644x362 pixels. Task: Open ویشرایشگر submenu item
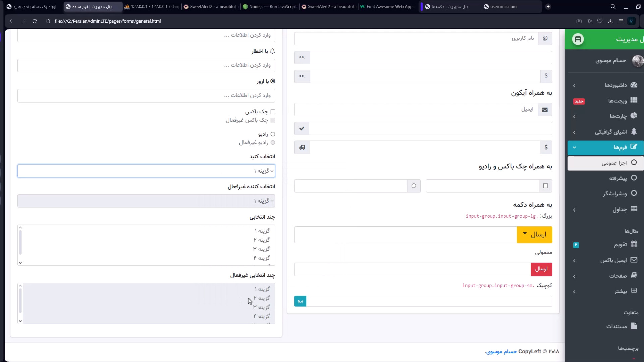[x=605, y=194]
